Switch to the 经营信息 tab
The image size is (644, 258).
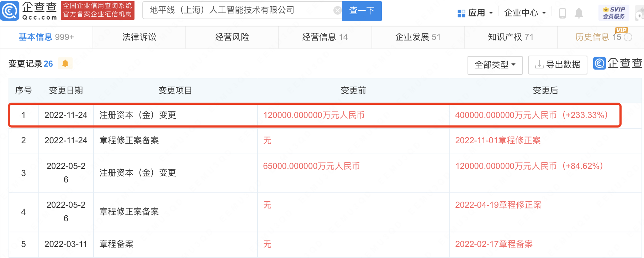pyautogui.click(x=325, y=37)
